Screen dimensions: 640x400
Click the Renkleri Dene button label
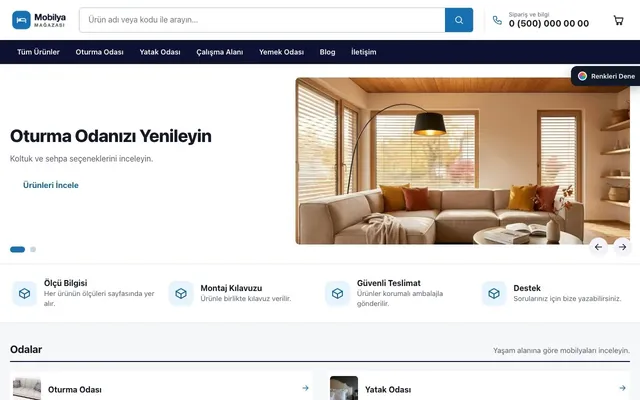613,76
